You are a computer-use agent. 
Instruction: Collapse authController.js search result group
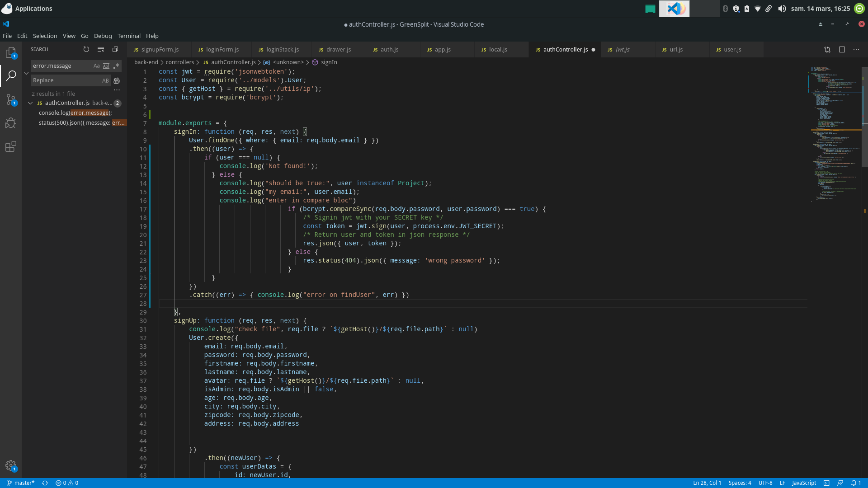[30, 103]
